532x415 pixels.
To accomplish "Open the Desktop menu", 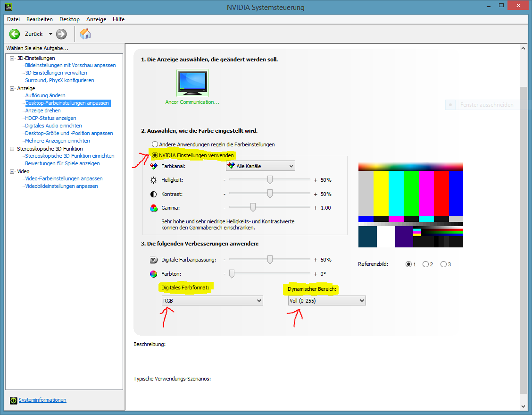I will click(69, 19).
